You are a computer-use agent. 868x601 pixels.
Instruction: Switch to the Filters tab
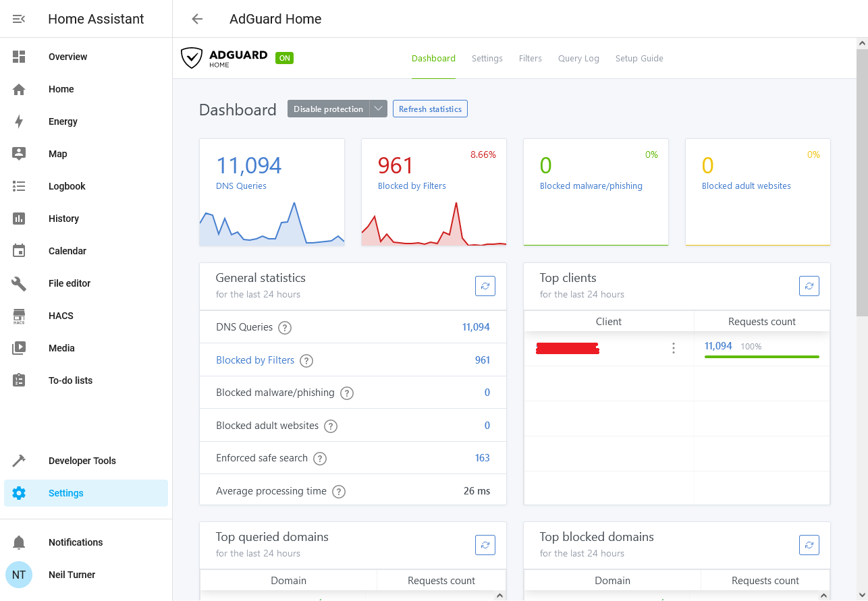530,58
